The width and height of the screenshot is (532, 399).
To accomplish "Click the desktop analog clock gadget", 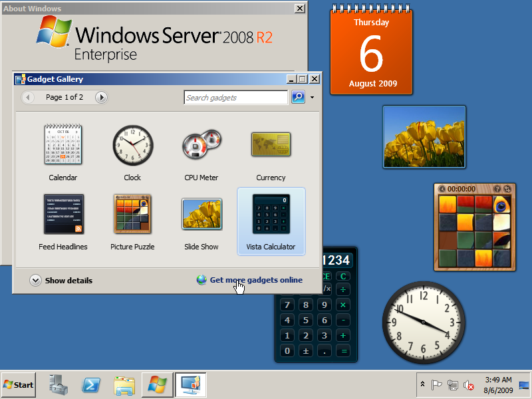I will click(424, 322).
